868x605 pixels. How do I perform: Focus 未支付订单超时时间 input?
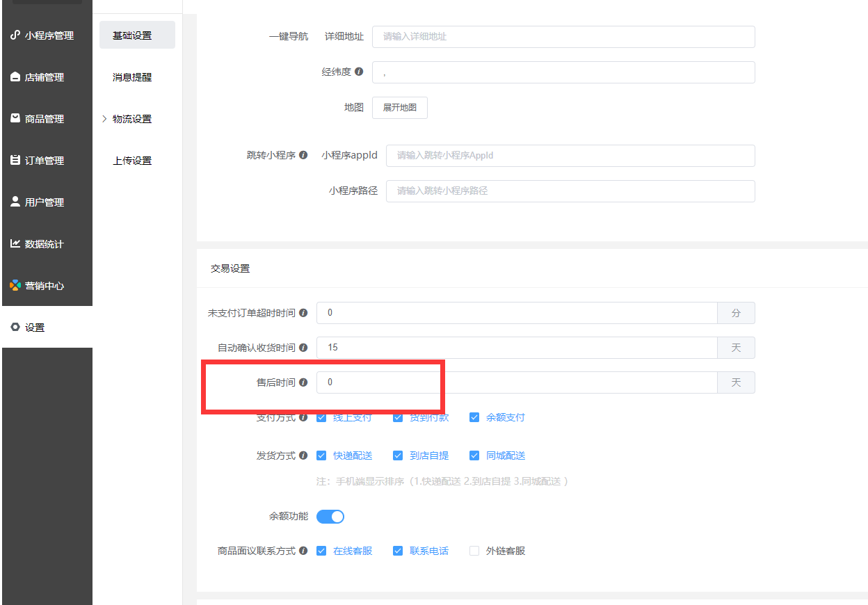pyautogui.click(x=517, y=313)
